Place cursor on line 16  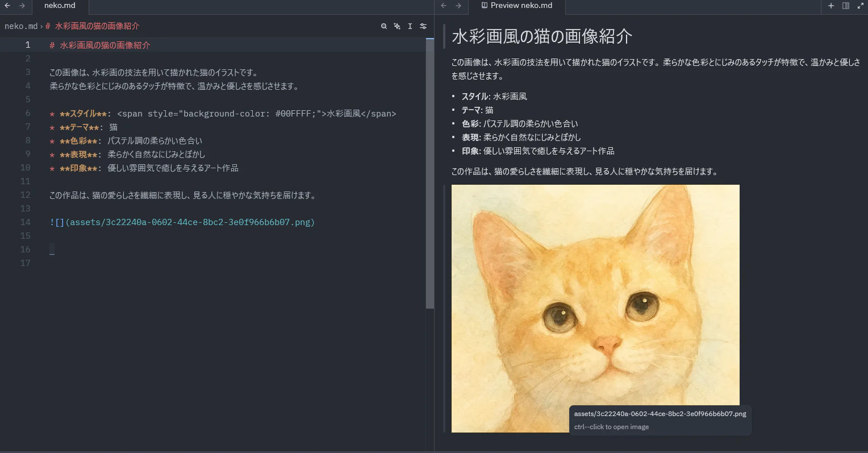pyautogui.click(x=52, y=250)
